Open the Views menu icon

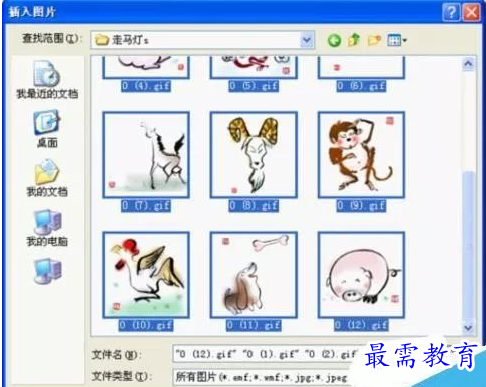[x=397, y=40]
